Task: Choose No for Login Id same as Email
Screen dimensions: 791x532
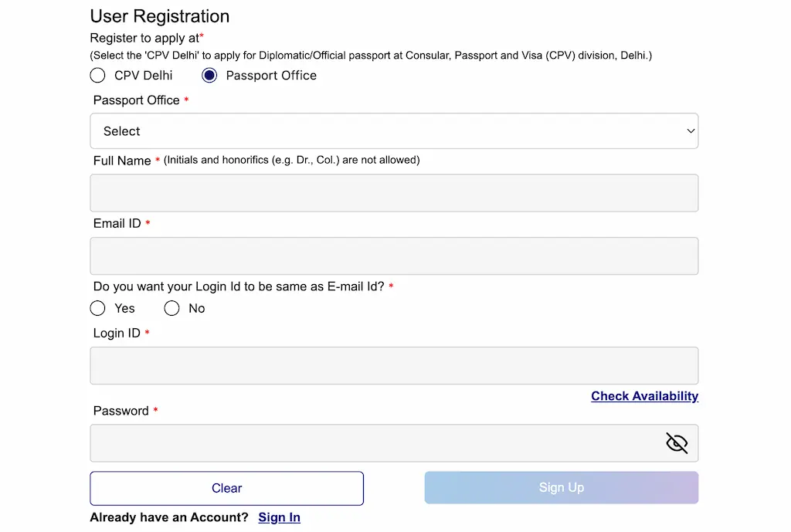Action: [171, 308]
